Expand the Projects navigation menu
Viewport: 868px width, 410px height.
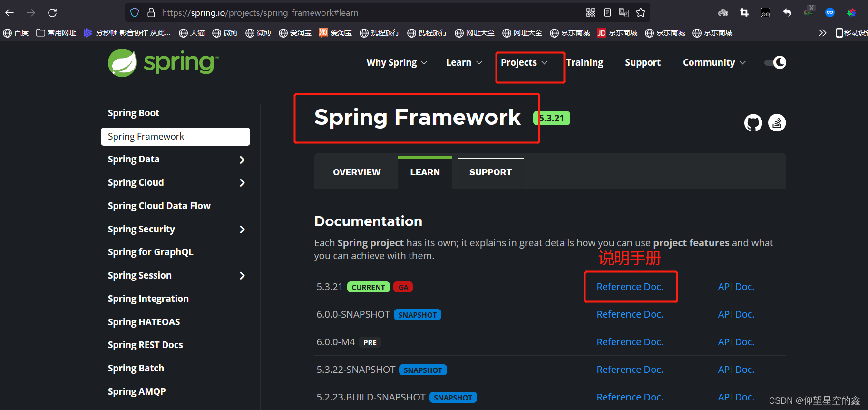click(524, 62)
